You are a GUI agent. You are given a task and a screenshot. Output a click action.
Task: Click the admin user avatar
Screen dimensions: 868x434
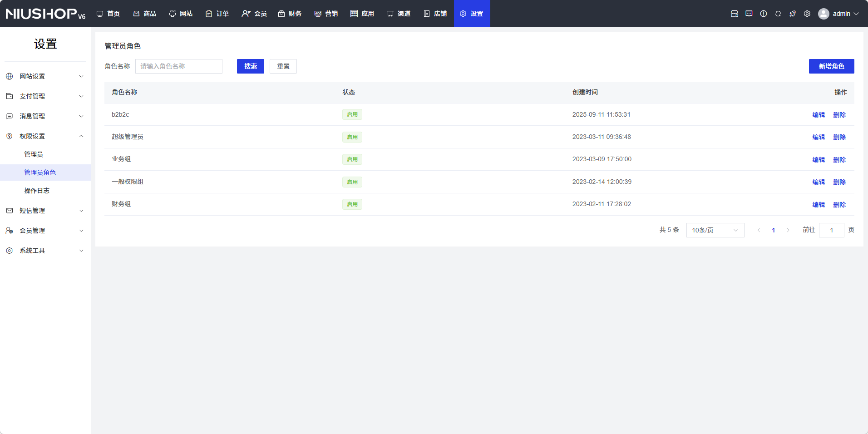point(824,14)
